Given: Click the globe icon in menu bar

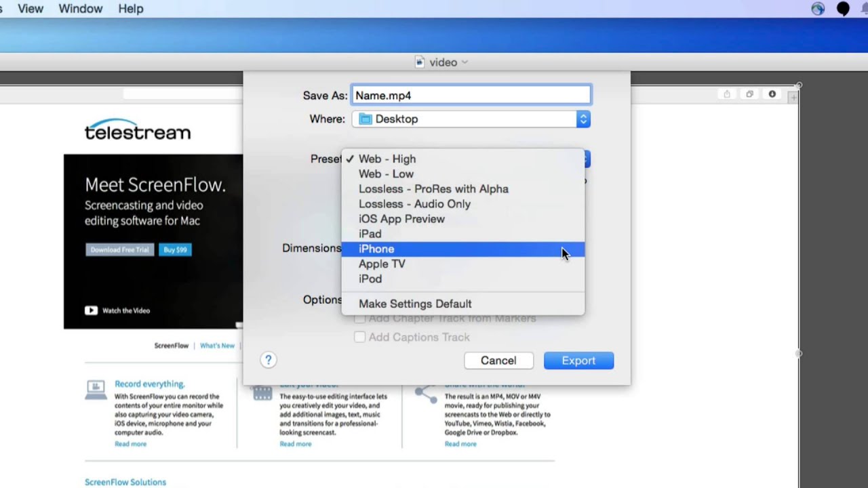Looking at the screenshot, I should 818,9.
